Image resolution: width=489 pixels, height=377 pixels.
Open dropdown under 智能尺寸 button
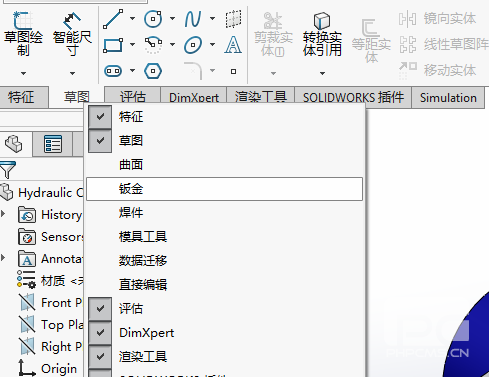[x=72, y=73]
